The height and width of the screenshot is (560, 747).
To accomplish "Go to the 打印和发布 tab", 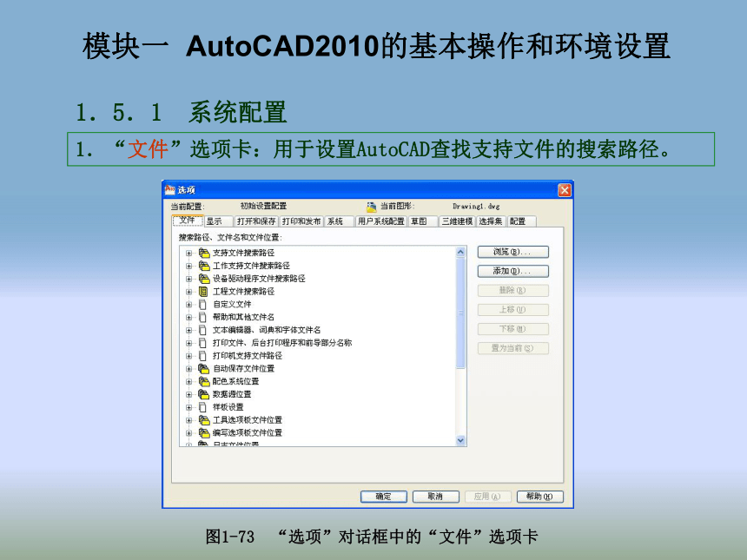I will [301, 221].
